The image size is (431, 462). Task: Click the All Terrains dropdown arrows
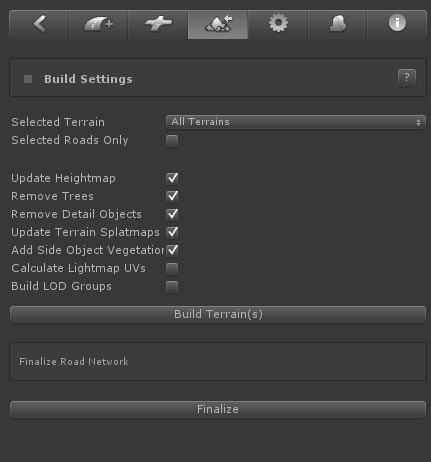point(418,122)
